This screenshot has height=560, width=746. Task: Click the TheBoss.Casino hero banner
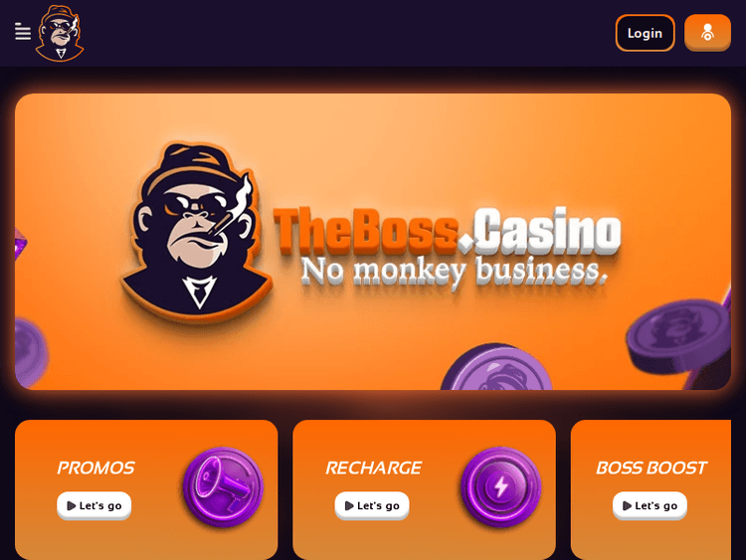(373, 242)
